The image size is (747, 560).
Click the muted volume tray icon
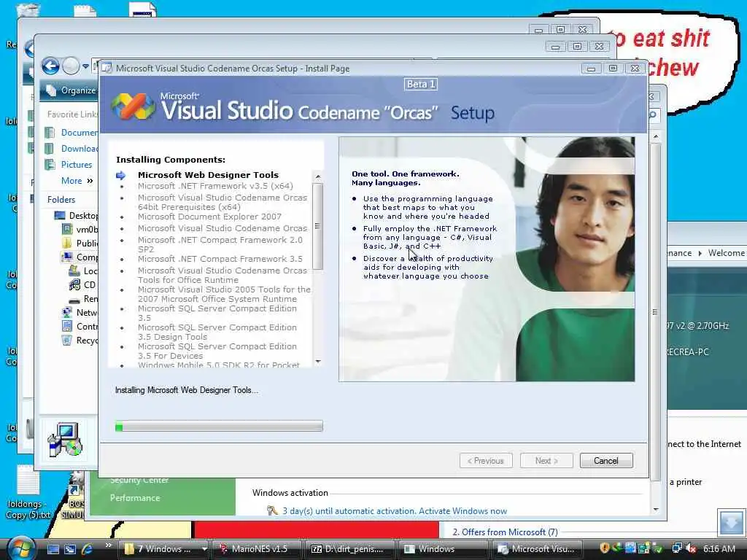pos(692,548)
